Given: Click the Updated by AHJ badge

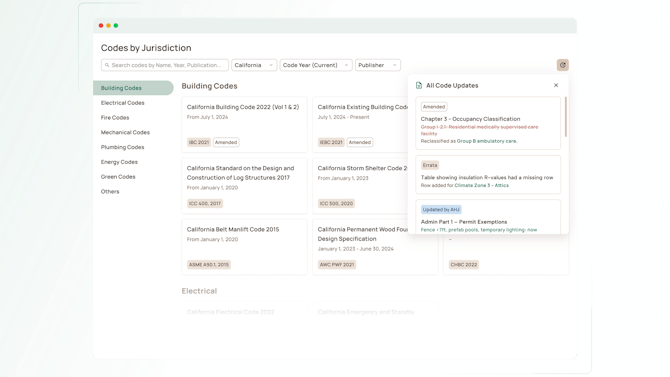Looking at the screenshot, I should tap(441, 209).
